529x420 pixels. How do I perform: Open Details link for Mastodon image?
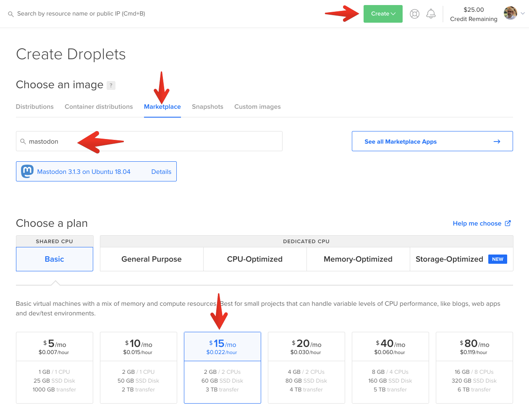(161, 172)
